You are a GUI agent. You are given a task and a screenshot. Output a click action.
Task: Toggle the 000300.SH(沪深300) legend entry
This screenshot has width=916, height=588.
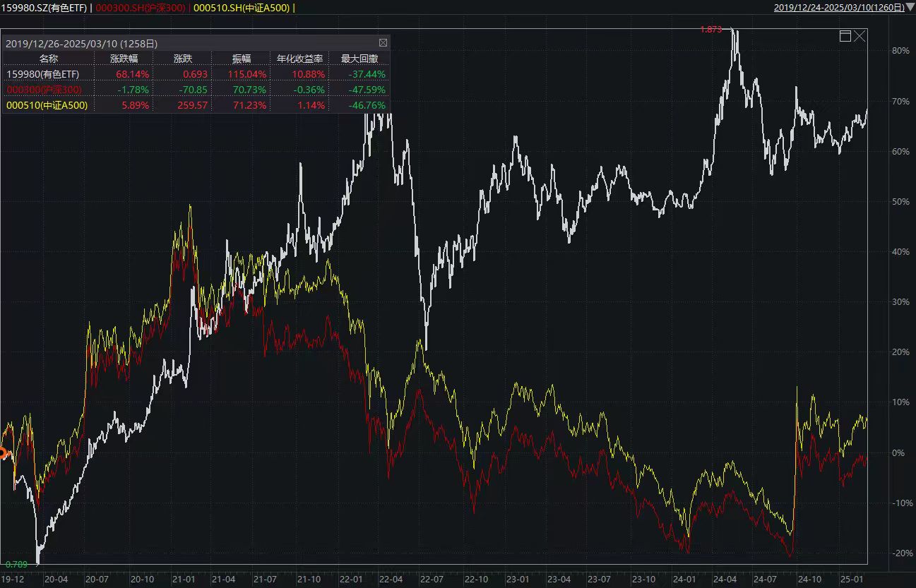(139, 8)
